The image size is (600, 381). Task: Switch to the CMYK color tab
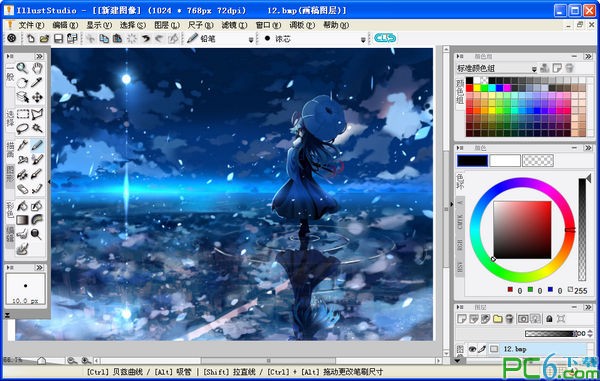coord(460,222)
